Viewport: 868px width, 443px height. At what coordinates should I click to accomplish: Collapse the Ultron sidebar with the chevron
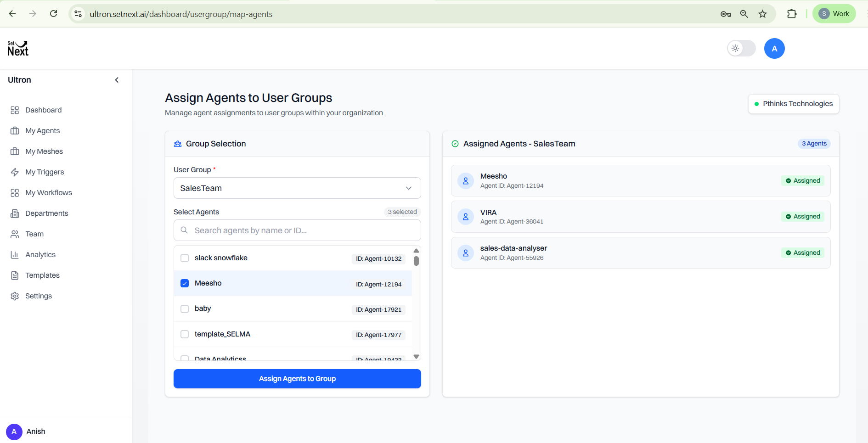tap(117, 80)
